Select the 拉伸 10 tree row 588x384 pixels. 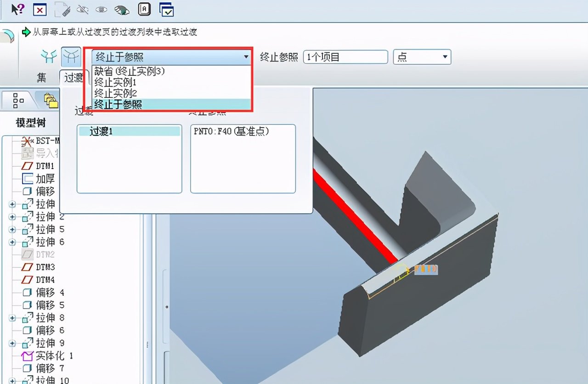pos(46,380)
